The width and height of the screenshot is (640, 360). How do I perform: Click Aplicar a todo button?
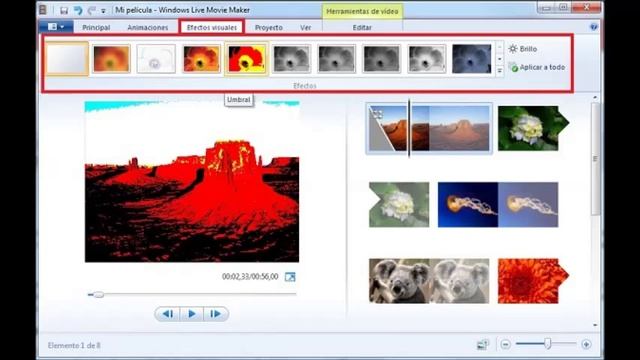(x=537, y=67)
